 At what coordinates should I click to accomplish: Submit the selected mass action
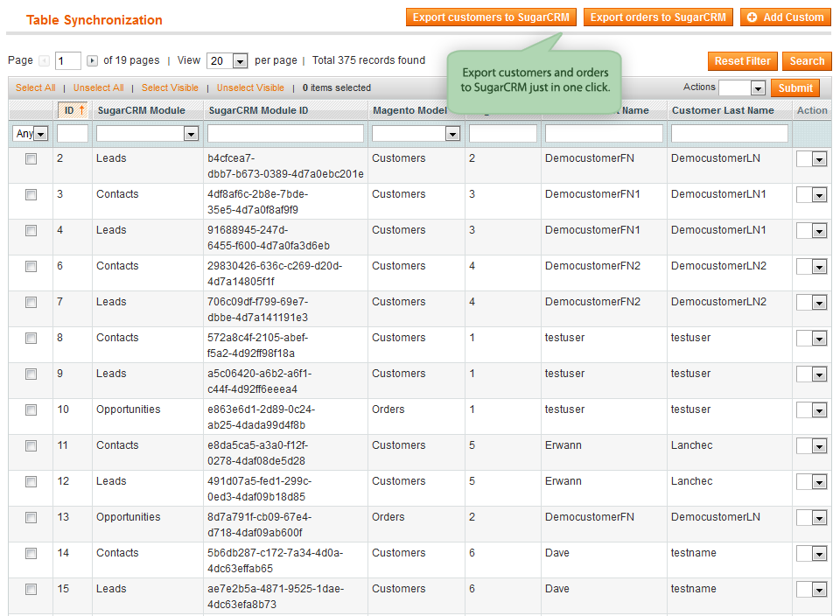(795, 87)
